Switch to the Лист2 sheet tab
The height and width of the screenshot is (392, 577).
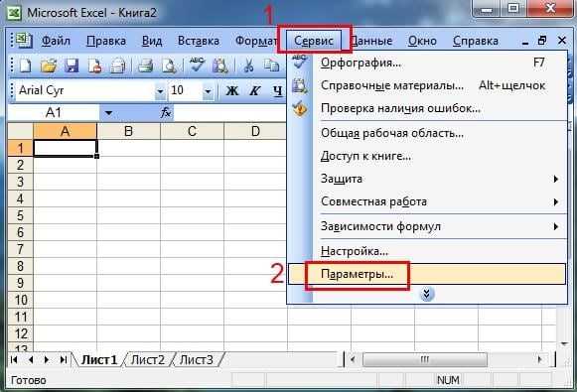(148, 359)
